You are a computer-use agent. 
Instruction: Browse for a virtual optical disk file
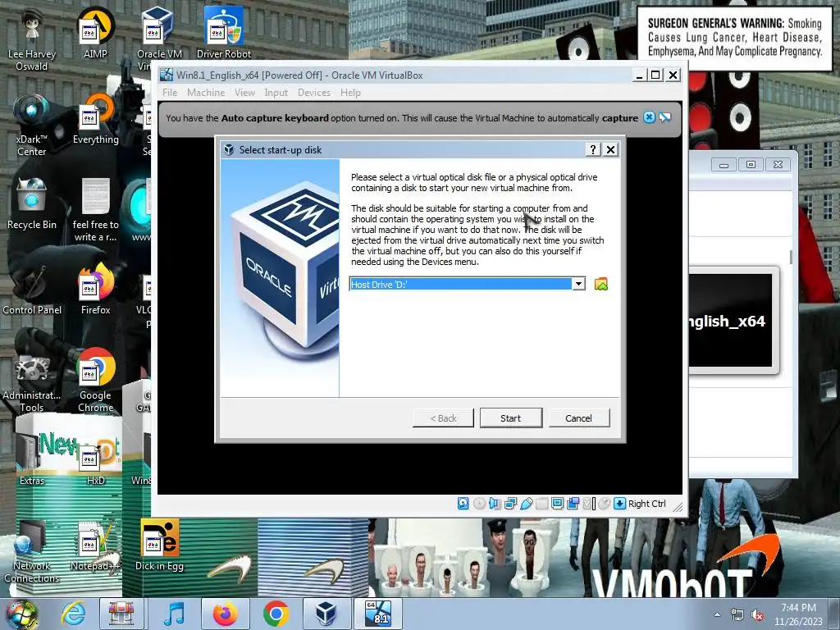tap(601, 284)
